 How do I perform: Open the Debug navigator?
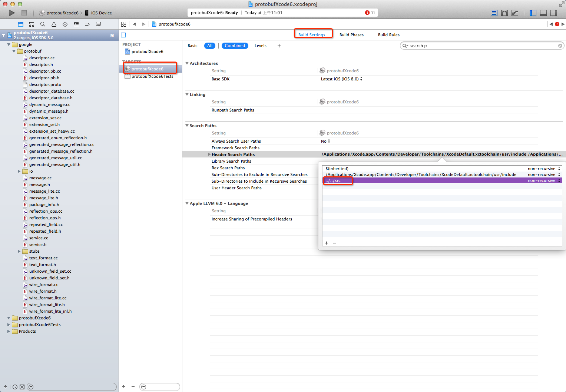click(76, 24)
